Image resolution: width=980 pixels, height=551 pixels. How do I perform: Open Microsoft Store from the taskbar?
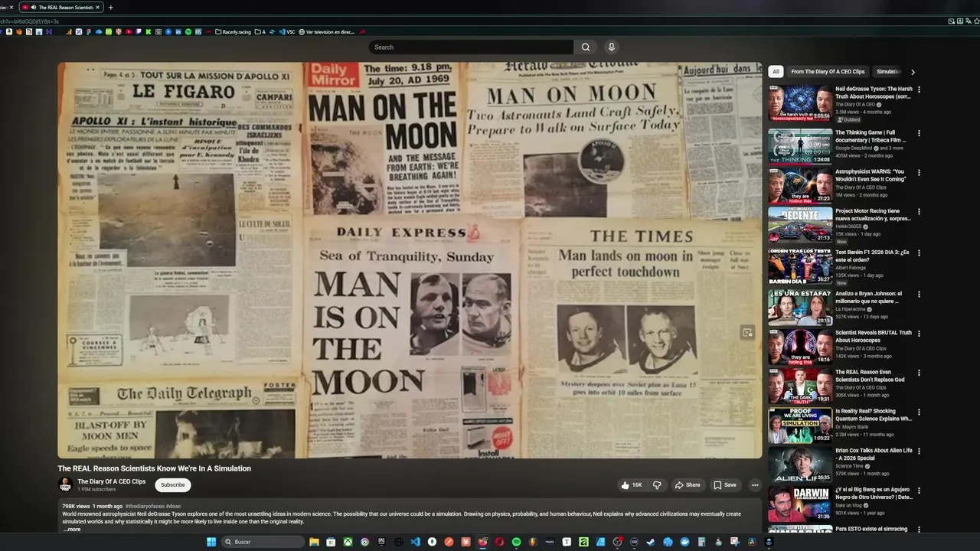pyautogui.click(x=331, y=542)
